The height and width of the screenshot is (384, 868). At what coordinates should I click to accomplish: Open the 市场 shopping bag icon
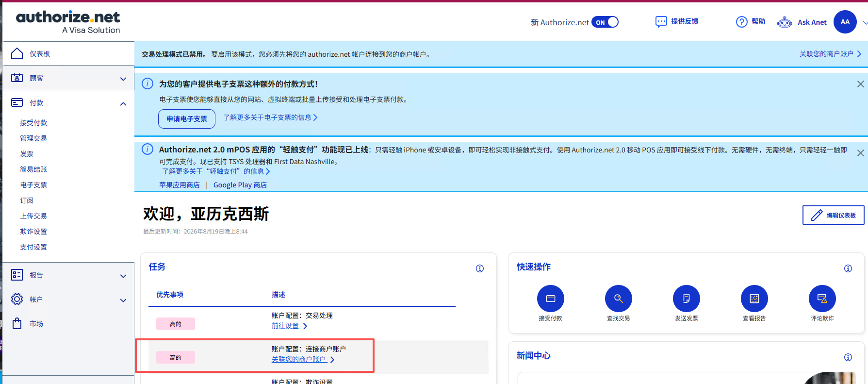(17, 323)
